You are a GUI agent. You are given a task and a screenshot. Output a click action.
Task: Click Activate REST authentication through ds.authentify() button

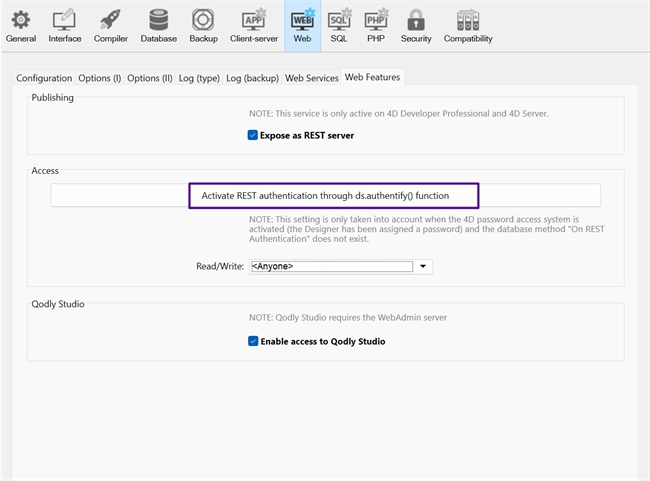coord(326,196)
